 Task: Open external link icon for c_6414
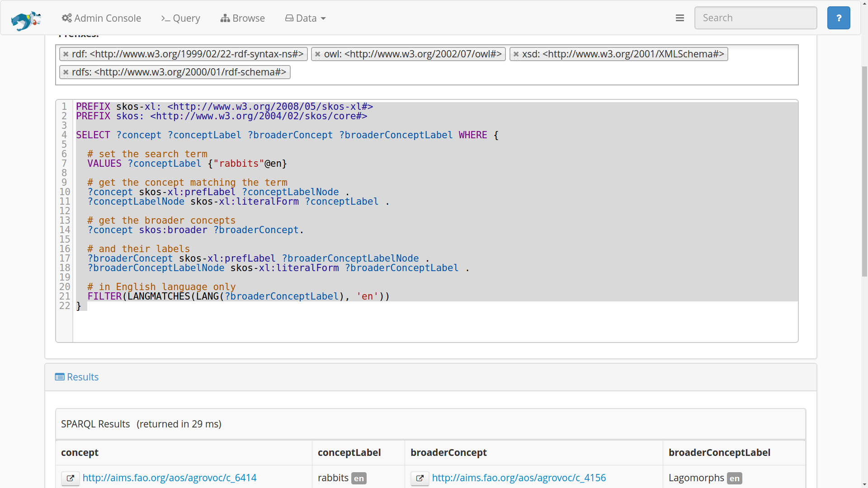click(71, 478)
